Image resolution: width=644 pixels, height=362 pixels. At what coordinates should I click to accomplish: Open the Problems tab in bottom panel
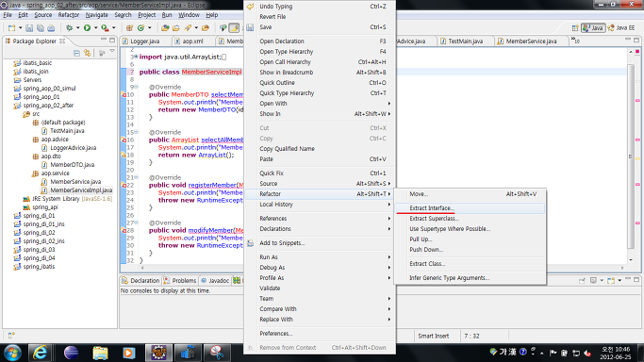pos(180,280)
